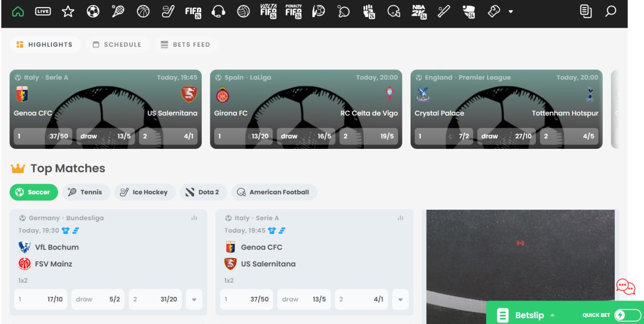The height and width of the screenshot is (324, 644).
Task: Open the esports headset icon
Action: point(218,11)
